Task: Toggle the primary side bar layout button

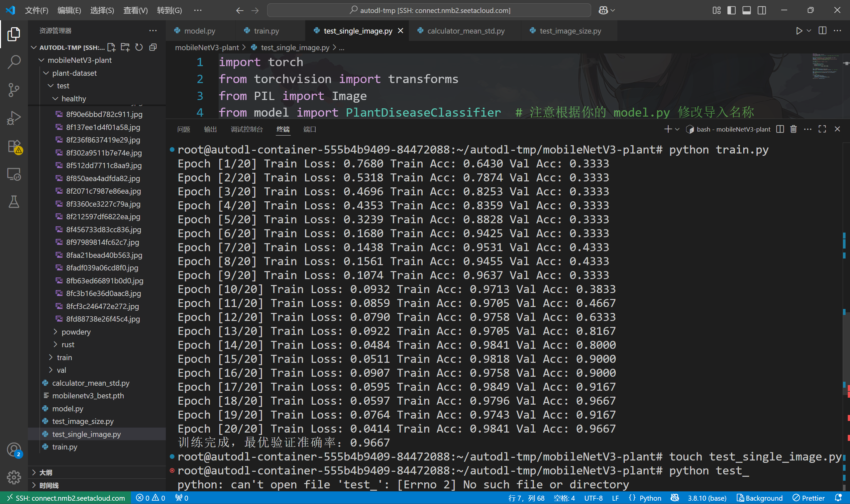Action: coord(731,10)
